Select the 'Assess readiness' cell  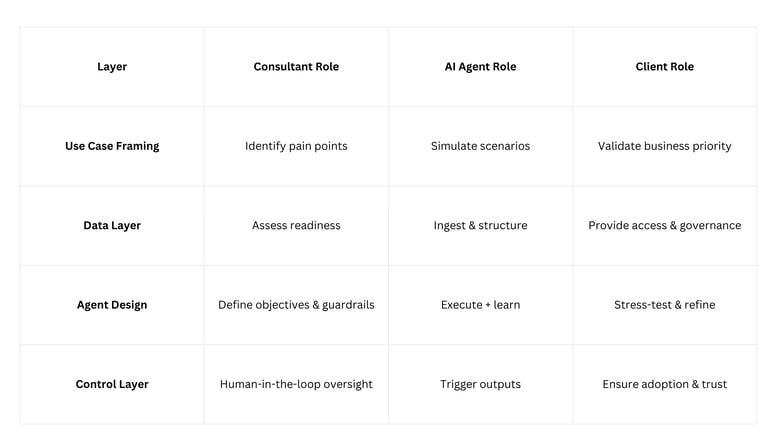296,225
